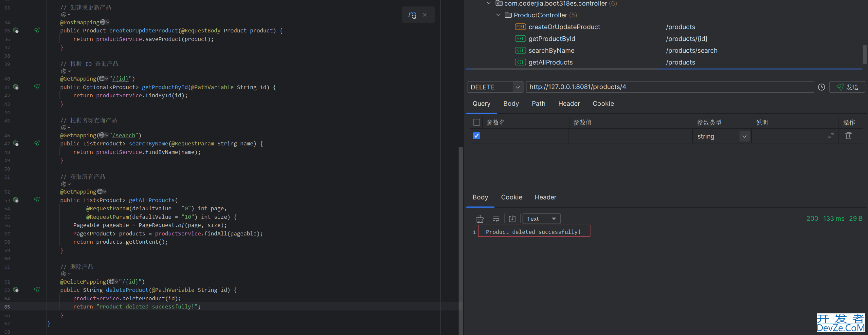Screen dimensions: 868x335
Task: Delete parameter row with trash icon
Action: (848, 136)
